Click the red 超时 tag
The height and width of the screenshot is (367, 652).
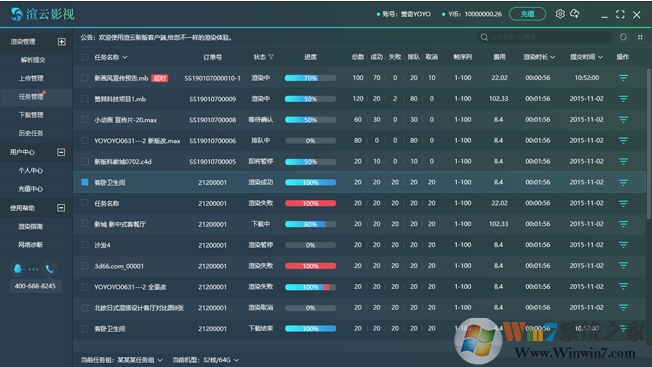point(160,78)
